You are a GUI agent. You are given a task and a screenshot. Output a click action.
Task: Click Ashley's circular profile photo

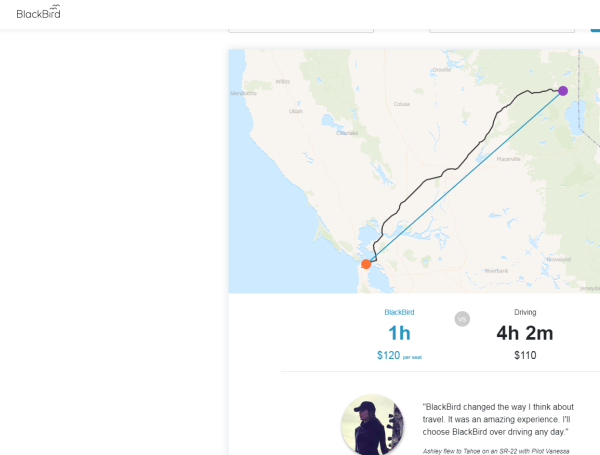click(372, 425)
